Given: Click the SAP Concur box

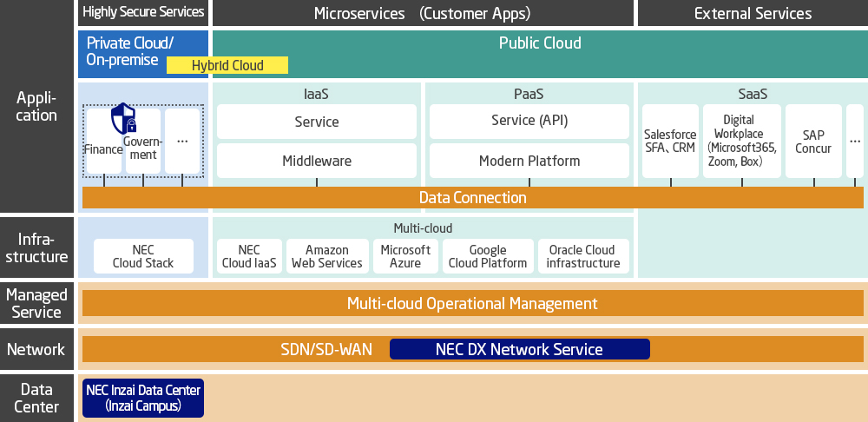Looking at the screenshot, I should pyautogui.click(x=813, y=142).
